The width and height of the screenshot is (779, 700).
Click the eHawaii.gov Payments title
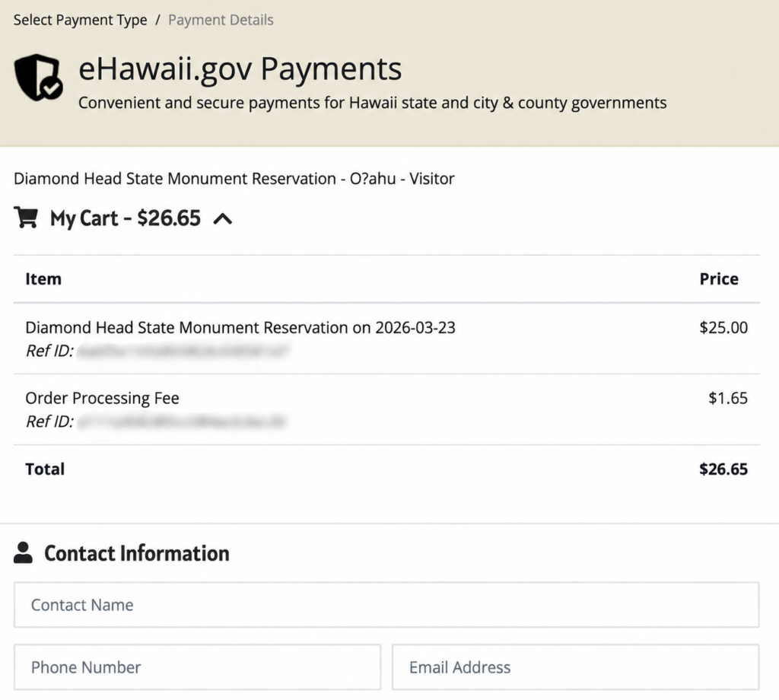tap(240, 68)
